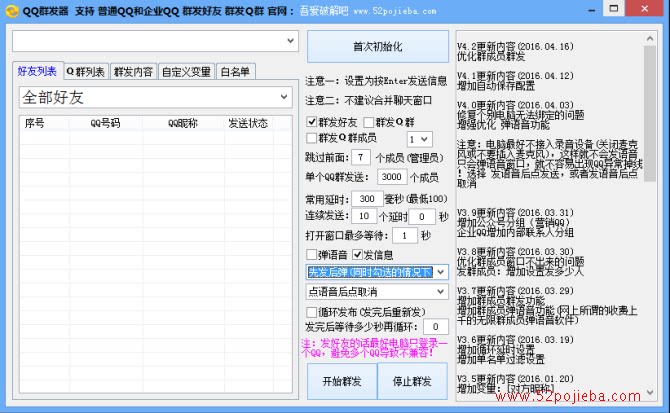This screenshot has width=670, height=413.
Task: Click the V4.2更新内容 (2016.04.16) changelog line
Action: pos(515,46)
